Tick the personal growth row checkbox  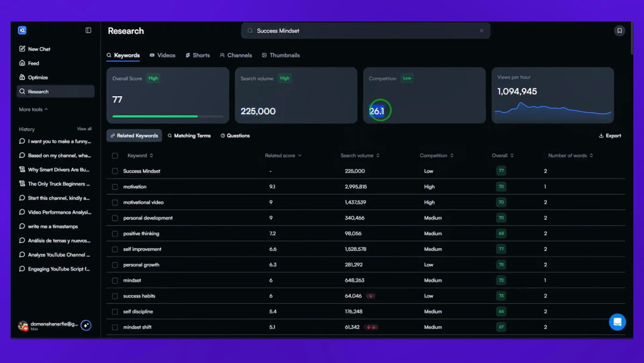[115, 264]
